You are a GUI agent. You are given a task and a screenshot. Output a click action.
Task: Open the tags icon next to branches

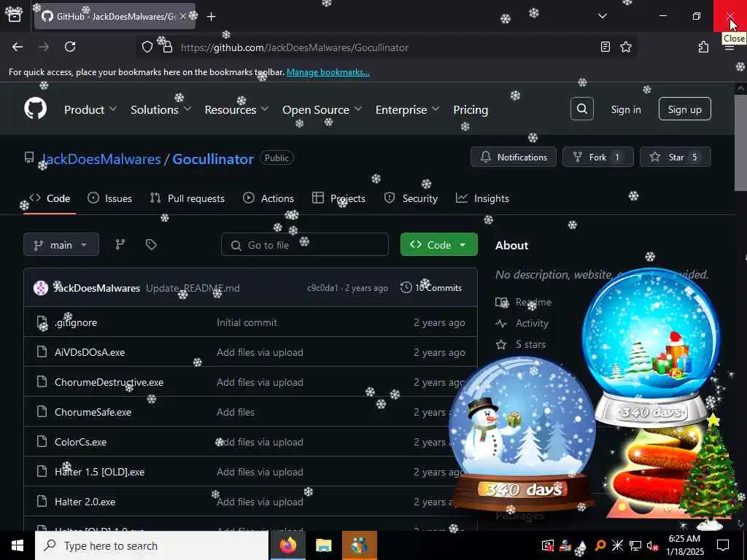point(151,245)
